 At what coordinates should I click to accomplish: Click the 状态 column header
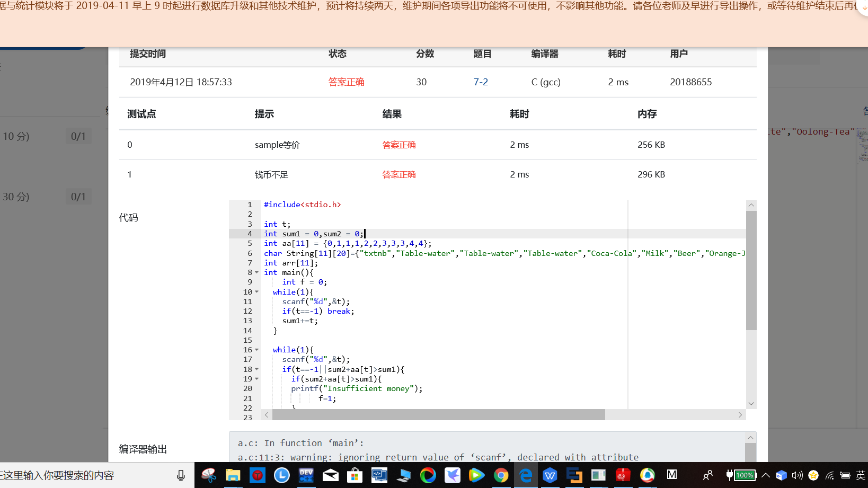click(x=338, y=54)
